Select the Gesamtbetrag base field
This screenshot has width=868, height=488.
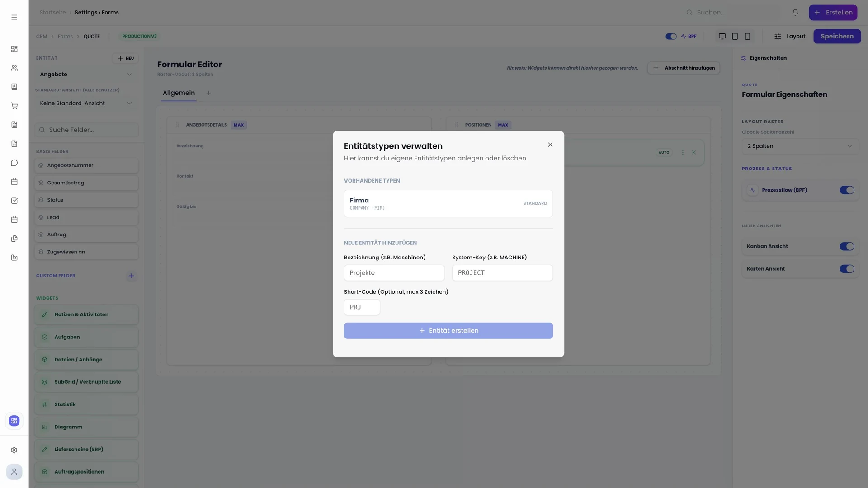86,183
